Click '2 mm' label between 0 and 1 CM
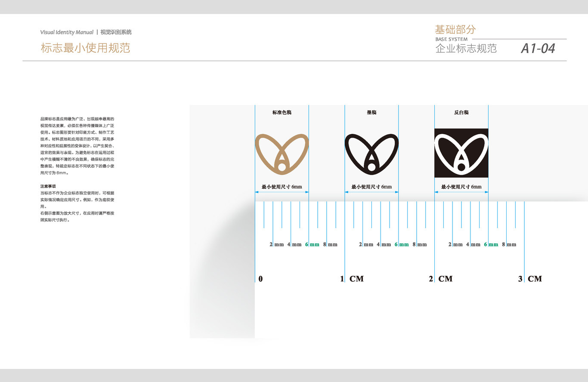 (x=277, y=244)
